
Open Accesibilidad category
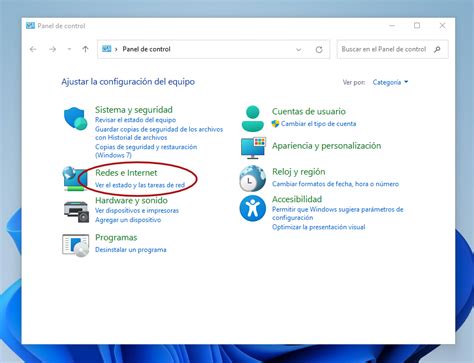pyautogui.click(x=297, y=199)
